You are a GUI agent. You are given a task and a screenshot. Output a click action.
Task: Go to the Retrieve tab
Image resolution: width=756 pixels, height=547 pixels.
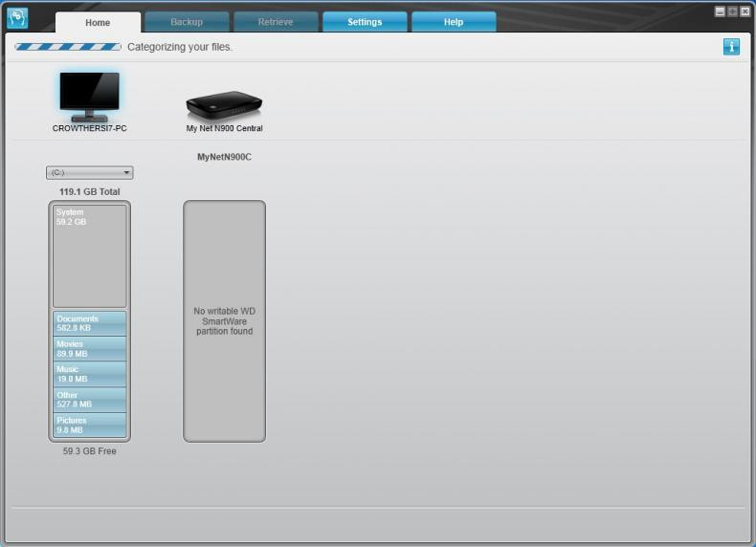click(276, 22)
